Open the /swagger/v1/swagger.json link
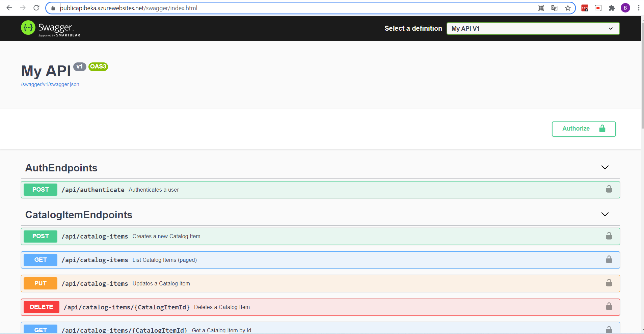644x334 pixels. [x=50, y=84]
